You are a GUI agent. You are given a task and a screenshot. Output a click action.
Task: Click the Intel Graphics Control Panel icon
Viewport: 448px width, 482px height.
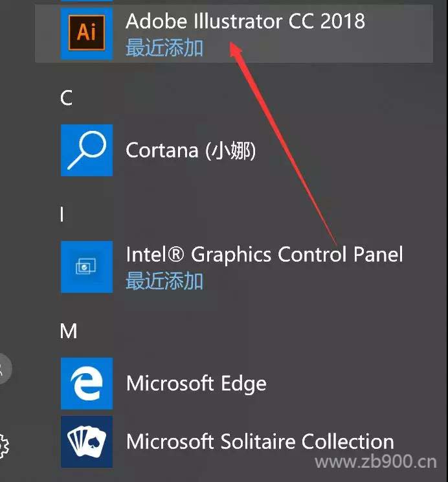tap(86, 266)
